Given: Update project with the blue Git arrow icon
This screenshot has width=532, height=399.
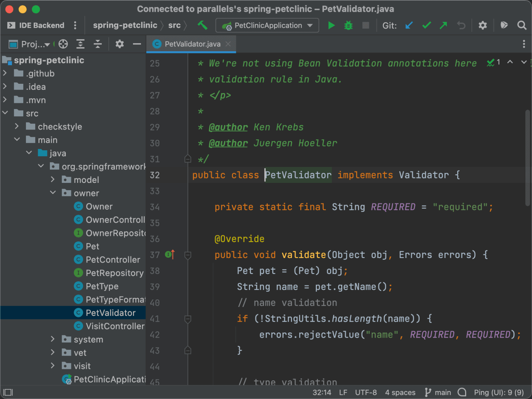Looking at the screenshot, I should pos(409,25).
